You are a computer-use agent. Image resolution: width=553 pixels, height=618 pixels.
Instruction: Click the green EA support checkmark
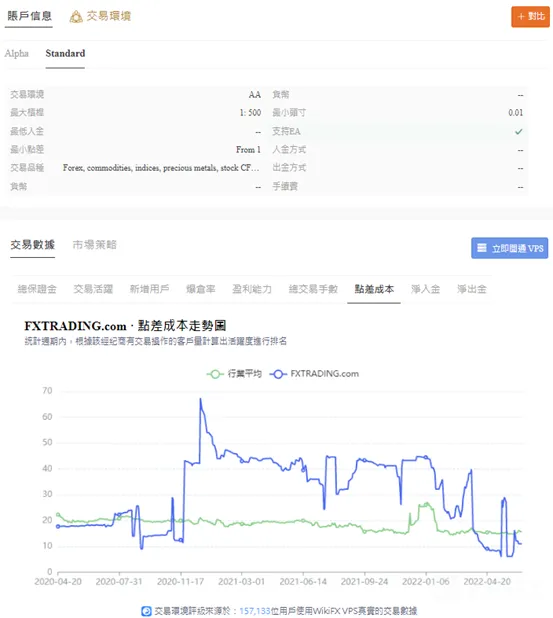coord(519,131)
